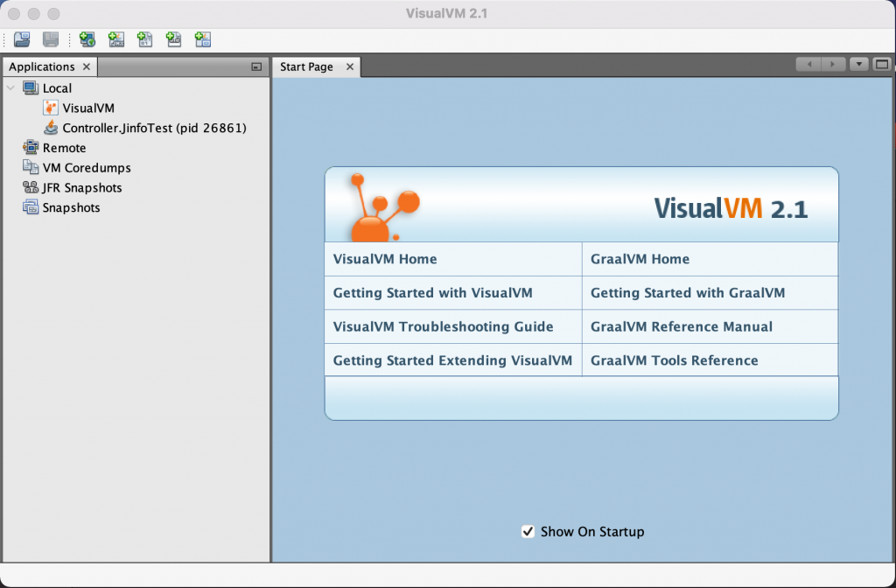This screenshot has width=896, height=588.
Task: Click the Add JMX Connection toolbar icon
Action: coord(116,39)
